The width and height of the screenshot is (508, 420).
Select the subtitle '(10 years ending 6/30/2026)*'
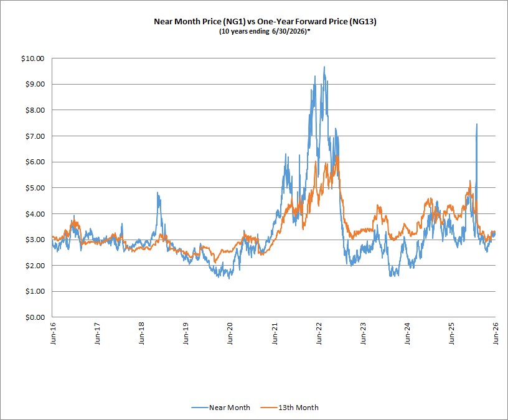(x=265, y=31)
